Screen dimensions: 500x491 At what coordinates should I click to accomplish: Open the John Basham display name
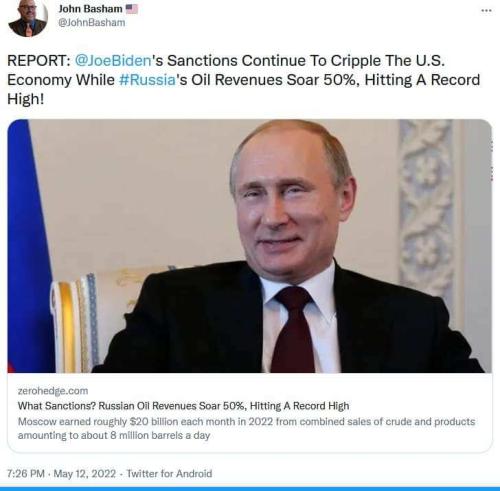90,9
